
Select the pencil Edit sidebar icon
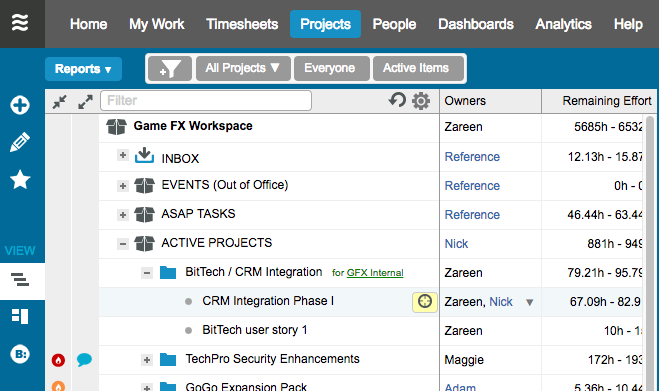click(20, 142)
